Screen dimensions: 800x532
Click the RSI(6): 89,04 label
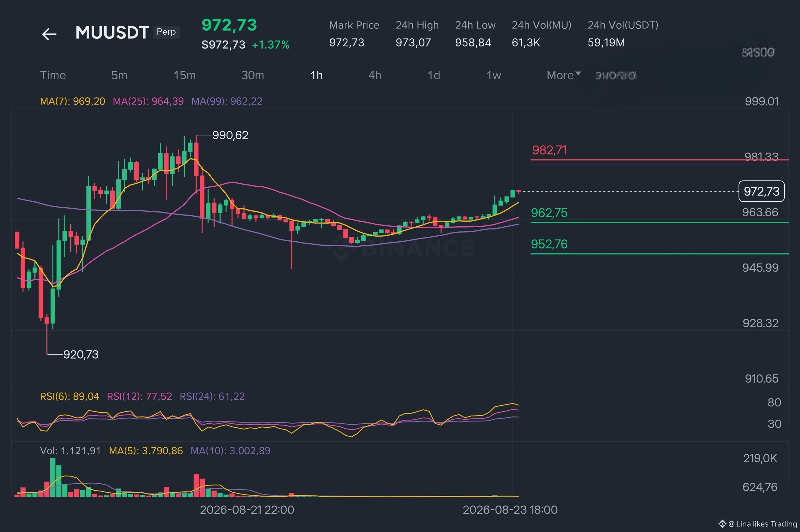click(x=70, y=396)
